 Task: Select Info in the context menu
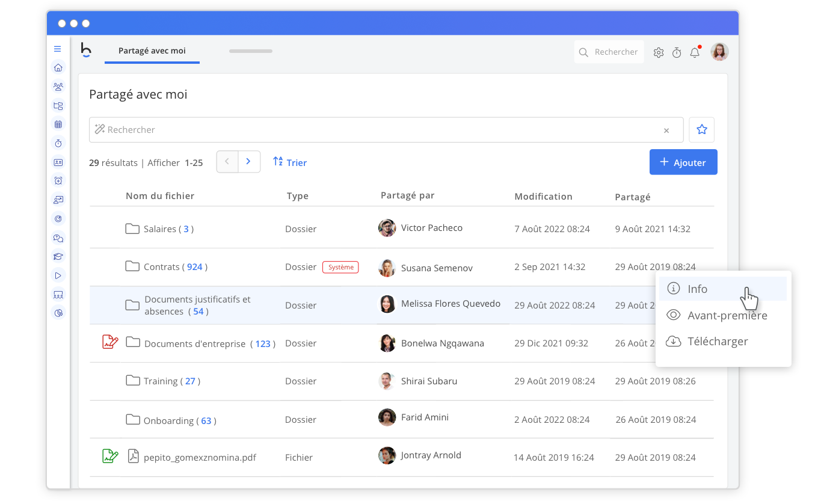(x=697, y=289)
